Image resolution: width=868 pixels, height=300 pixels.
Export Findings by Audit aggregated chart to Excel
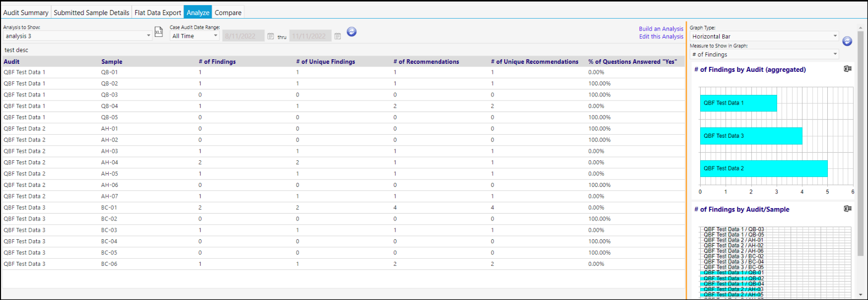pos(847,69)
